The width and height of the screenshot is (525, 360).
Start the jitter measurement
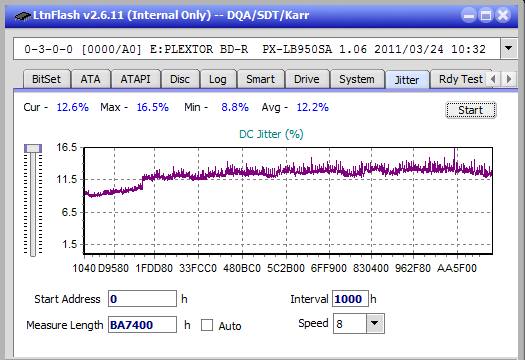coord(471,110)
